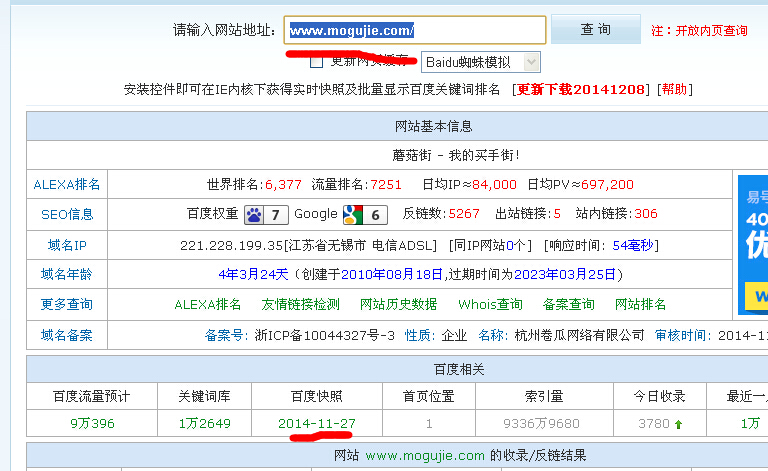
Task: Click the green up arrow beside 3780
Action: [678, 424]
